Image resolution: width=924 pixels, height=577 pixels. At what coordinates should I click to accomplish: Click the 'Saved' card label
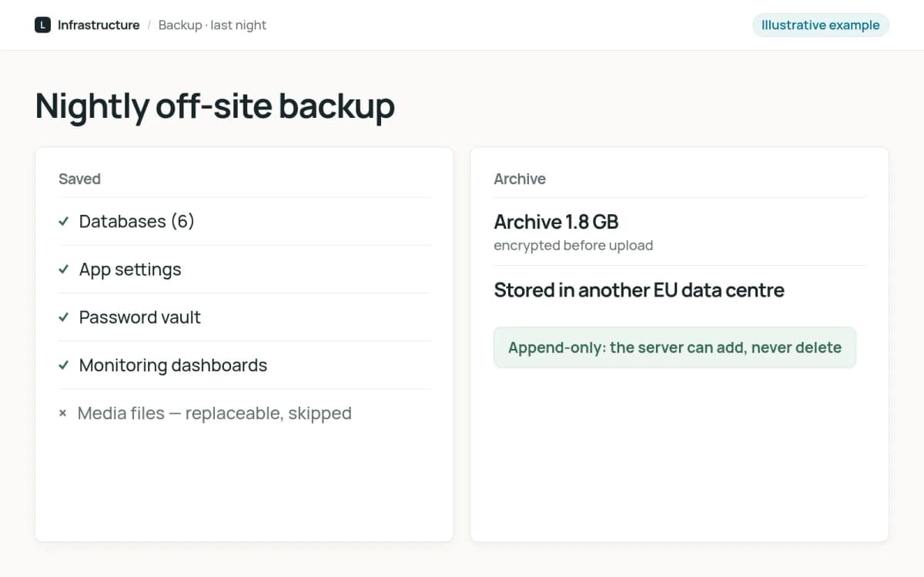(79, 179)
